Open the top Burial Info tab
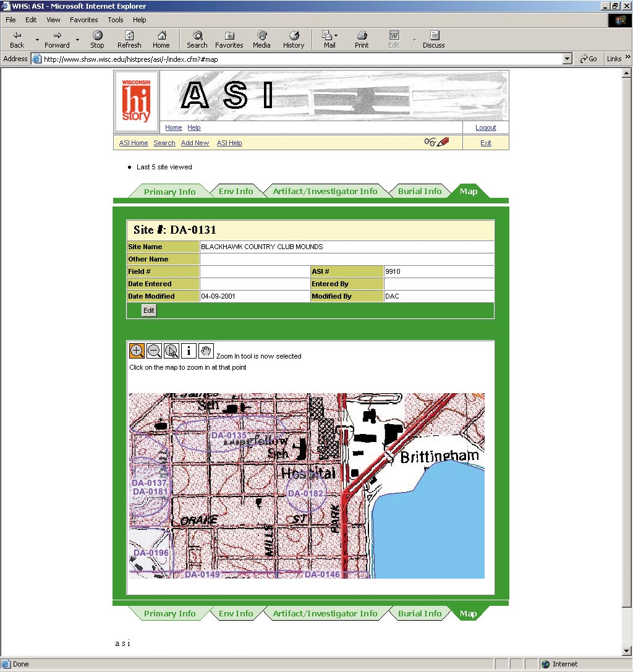 point(420,192)
